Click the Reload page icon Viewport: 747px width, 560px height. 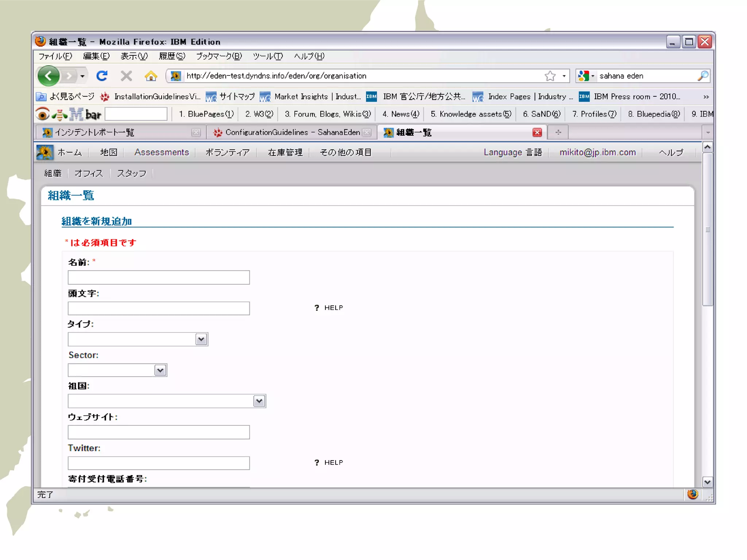102,76
